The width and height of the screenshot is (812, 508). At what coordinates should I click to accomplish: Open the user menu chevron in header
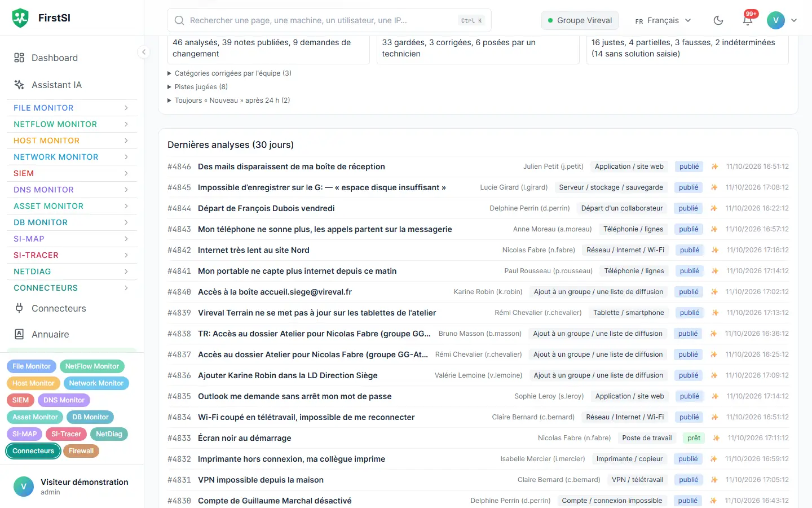(x=794, y=20)
